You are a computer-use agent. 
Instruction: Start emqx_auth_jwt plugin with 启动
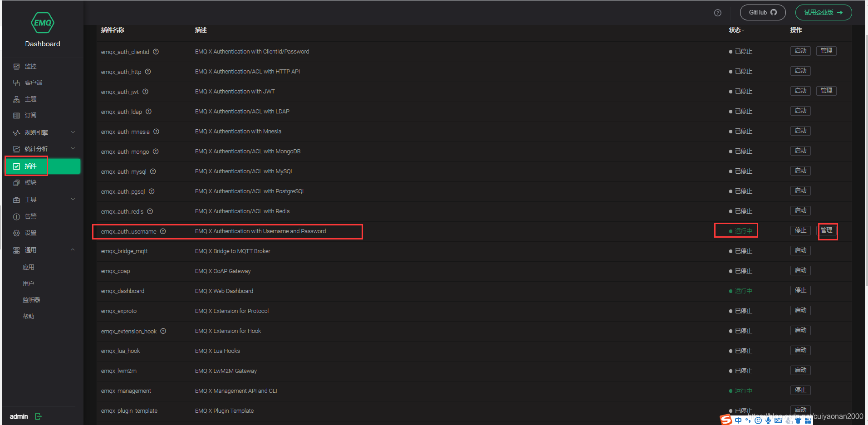tap(800, 91)
